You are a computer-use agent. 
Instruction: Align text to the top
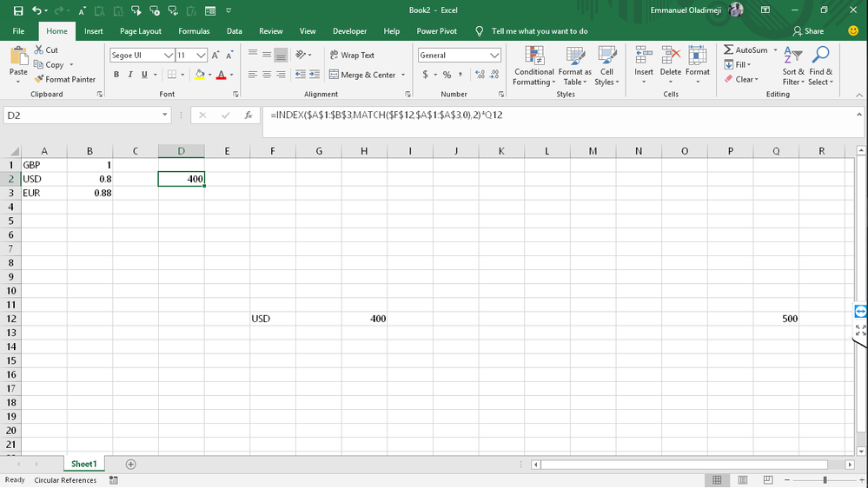pos(253,54)
